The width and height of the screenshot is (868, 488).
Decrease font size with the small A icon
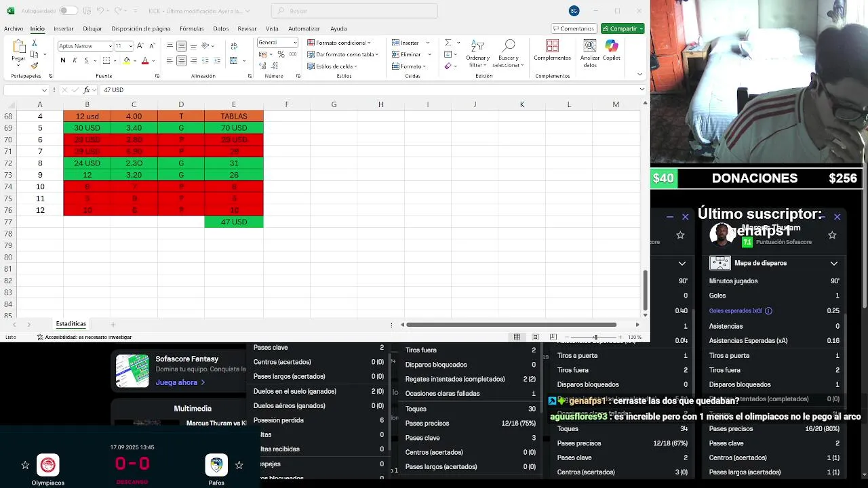click(152, 46)
